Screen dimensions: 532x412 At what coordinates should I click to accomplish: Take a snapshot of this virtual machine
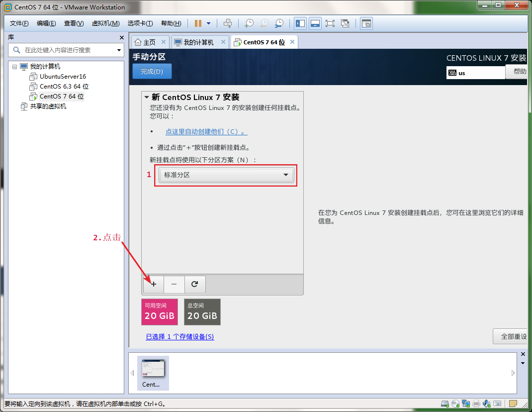tap(249, 23)
